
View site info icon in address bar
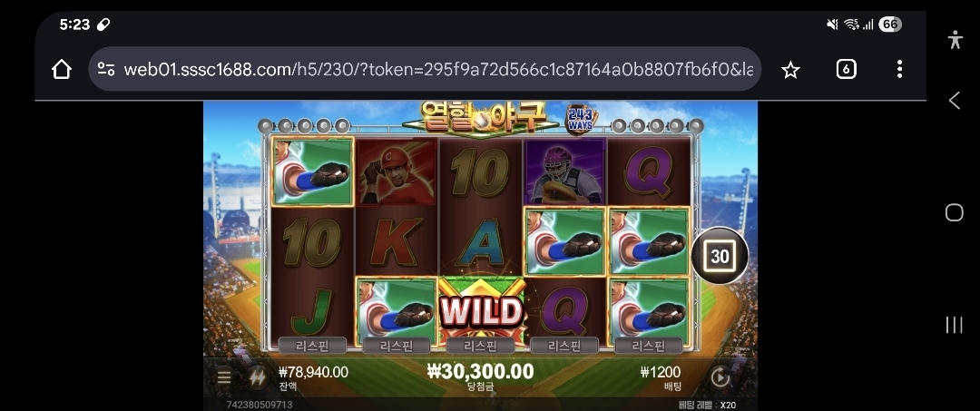pos(106,69)
